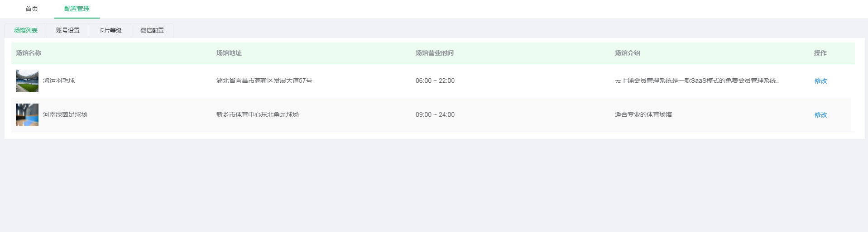This screenshot has width=868, height=232.
Task: Click the 09:00 ~ 24:00 business hours cell
Action: coord(435,114)
